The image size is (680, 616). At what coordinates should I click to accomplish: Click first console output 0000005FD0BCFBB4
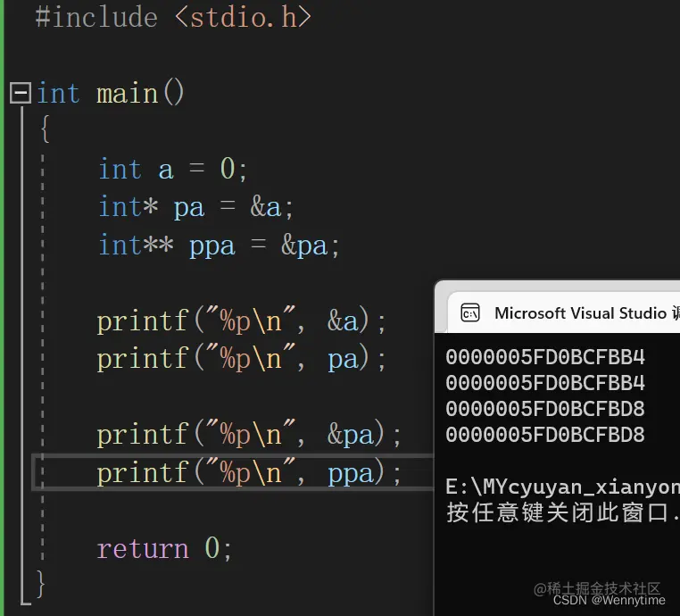tap(545, 357)
